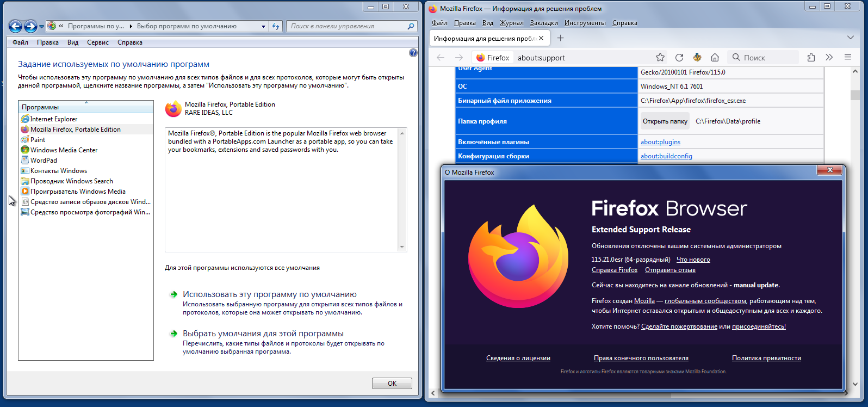Click the Firefox back navigation arrow
The width and height of the screenshot is (868, 407).
(441, 58)
